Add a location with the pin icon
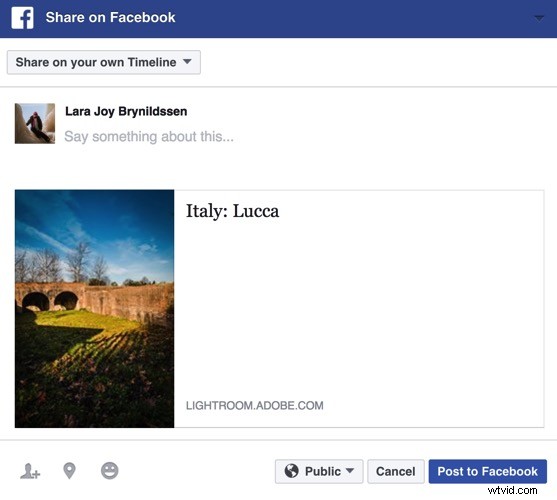Image resolution: width=557 pixels, height=500 pixels. [69, 471]
